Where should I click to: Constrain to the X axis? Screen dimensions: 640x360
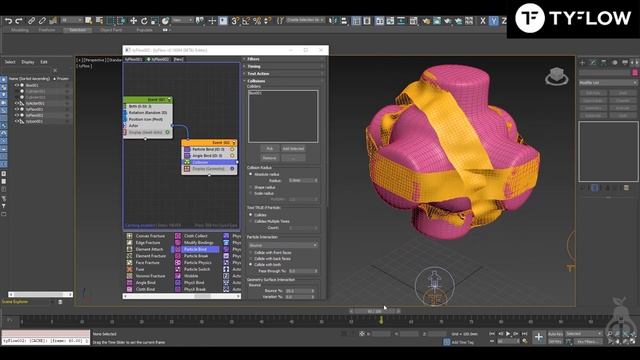coord(483,20)
